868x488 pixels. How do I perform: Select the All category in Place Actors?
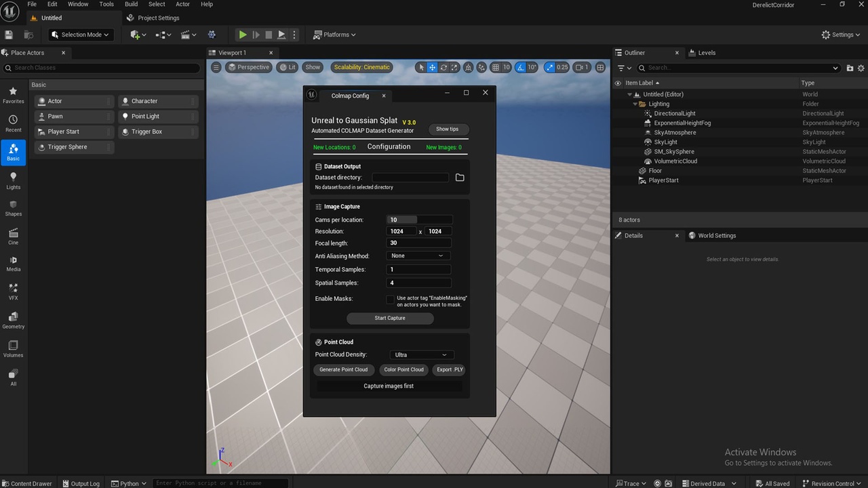13,378
